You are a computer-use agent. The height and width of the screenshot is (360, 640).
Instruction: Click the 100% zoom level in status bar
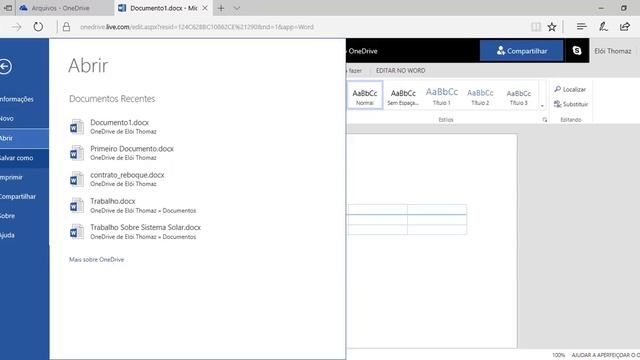[558, 355]
